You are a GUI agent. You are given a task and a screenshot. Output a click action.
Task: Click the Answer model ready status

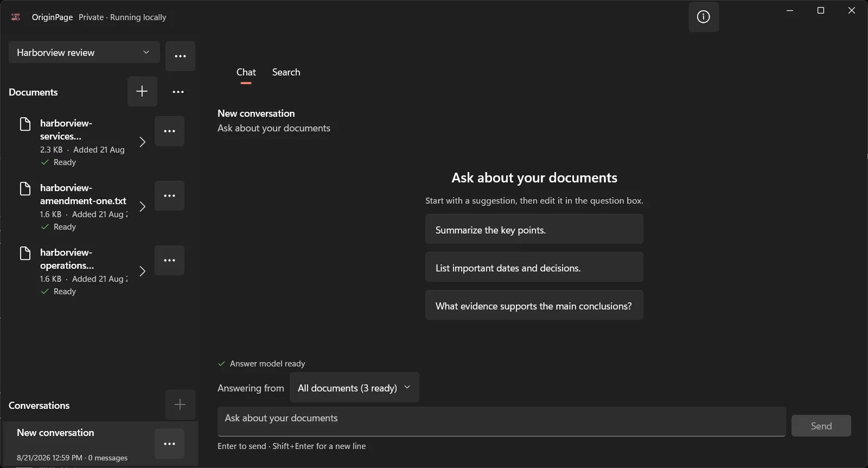[x=261, y=364]
